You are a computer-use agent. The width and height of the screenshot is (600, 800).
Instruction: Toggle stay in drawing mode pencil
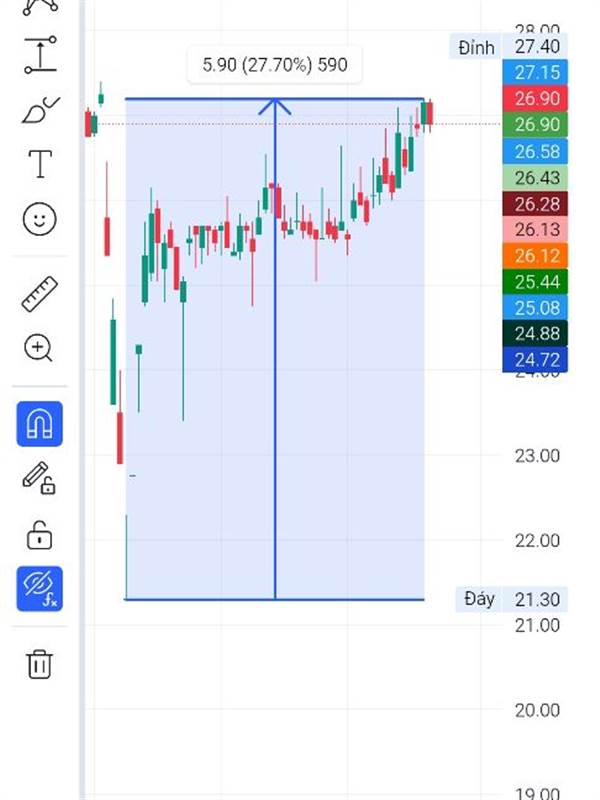39,479
